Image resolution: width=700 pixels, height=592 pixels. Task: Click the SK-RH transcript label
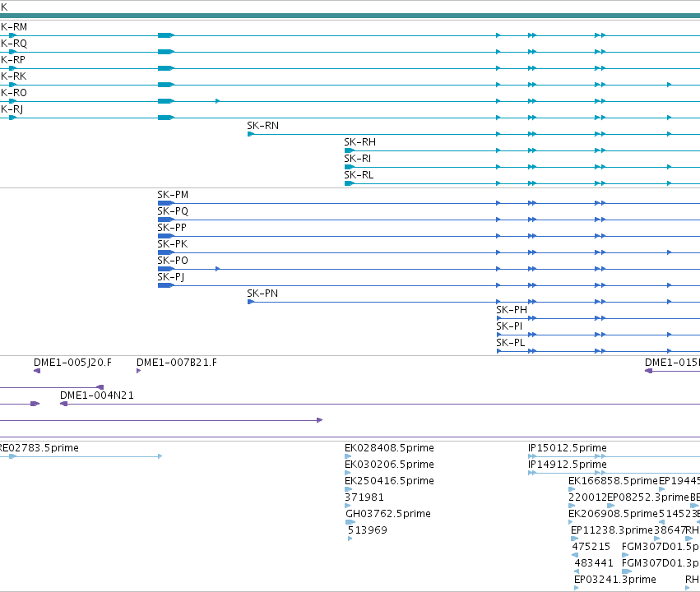[359, 142]
